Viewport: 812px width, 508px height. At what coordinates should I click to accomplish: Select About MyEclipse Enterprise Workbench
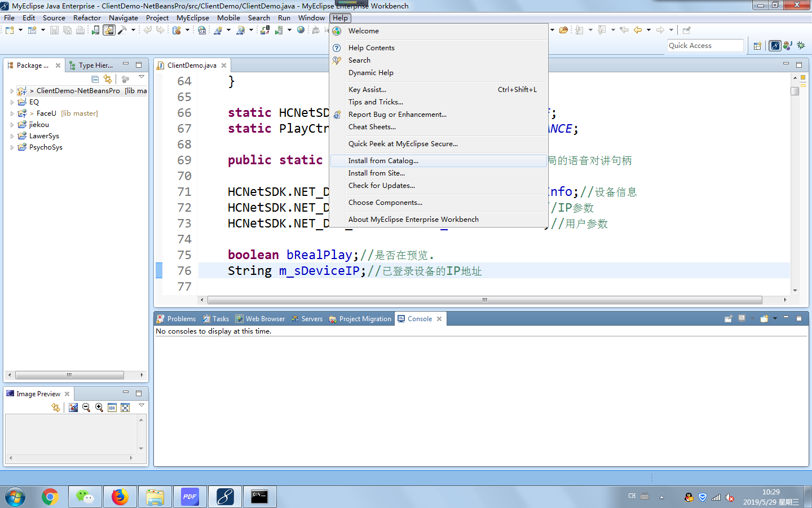tap(413, 219)
